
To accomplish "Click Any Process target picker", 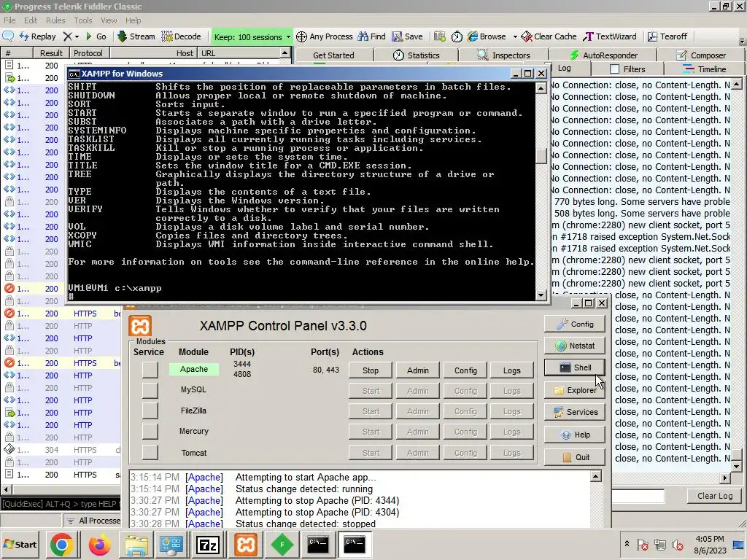I will coord(325,36).
